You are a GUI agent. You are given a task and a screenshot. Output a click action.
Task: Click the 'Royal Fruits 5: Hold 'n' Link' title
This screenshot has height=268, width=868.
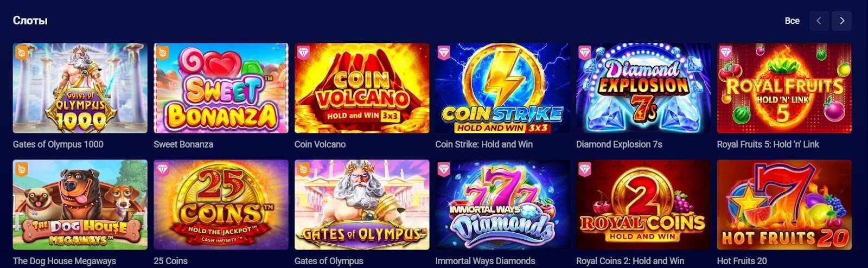click(x=768, y=144)
